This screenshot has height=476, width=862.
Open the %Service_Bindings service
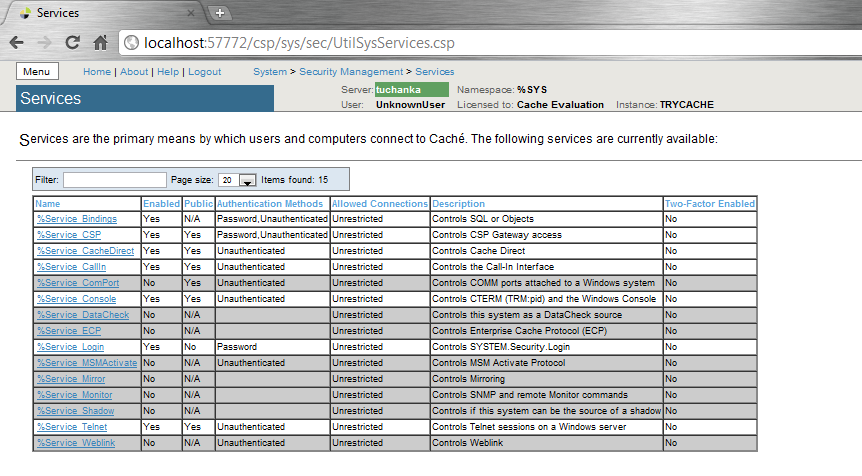point(76,219)
